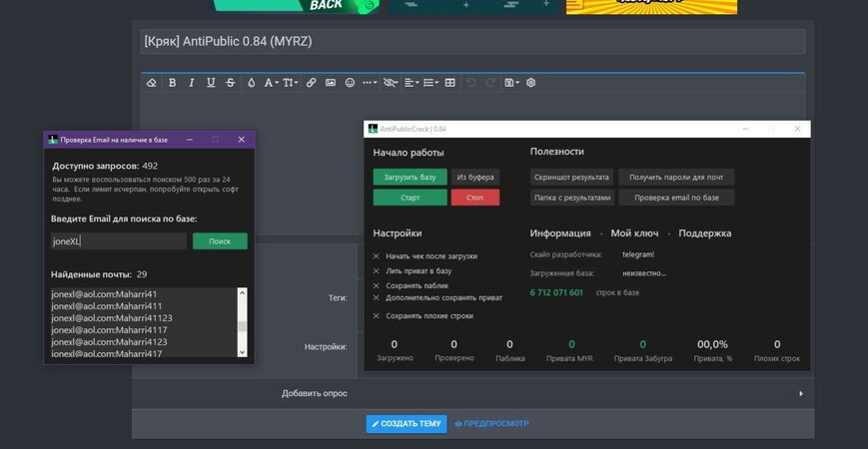Expand the Добавить опрос section arrow
Image resolution: width=868 pixels, height=449 pixels.
pos(801,394)
